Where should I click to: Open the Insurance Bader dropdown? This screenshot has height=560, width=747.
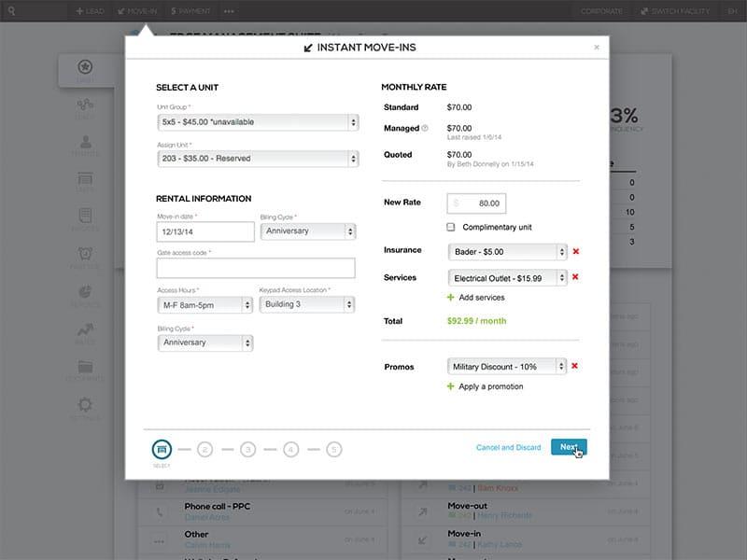(x=507, y=252)
